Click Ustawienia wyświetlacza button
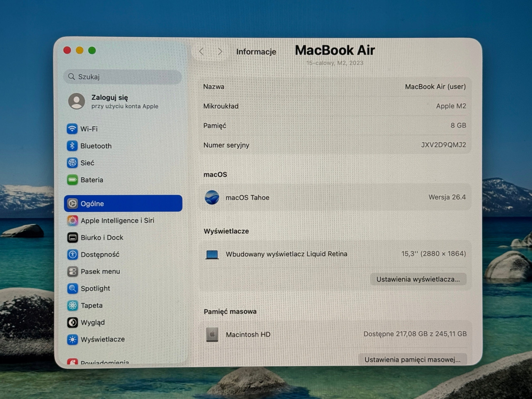Screen dimensions: 532x399 point(418,279)
